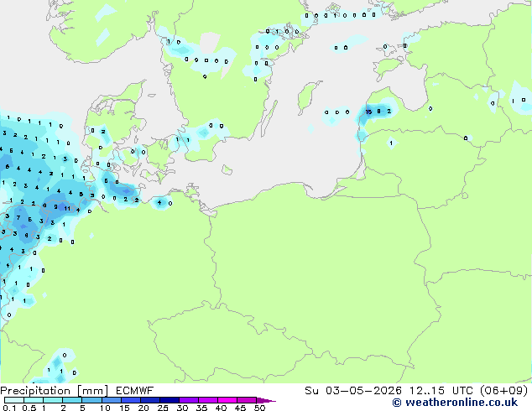Pick legend swatch between 0.5 and 1
The image size is (532, 411).
pyautogui.click(x=34, y=400)
